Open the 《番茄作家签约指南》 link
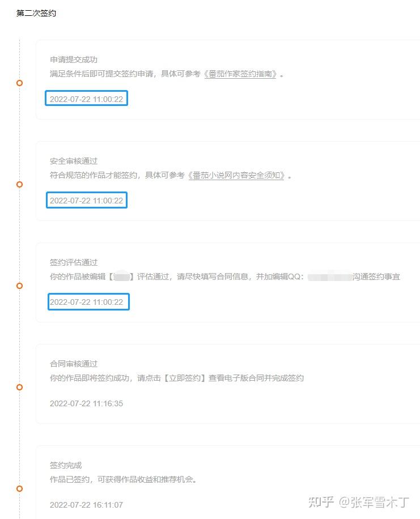Viewport: 420px width, 519px height. point(240,74)
